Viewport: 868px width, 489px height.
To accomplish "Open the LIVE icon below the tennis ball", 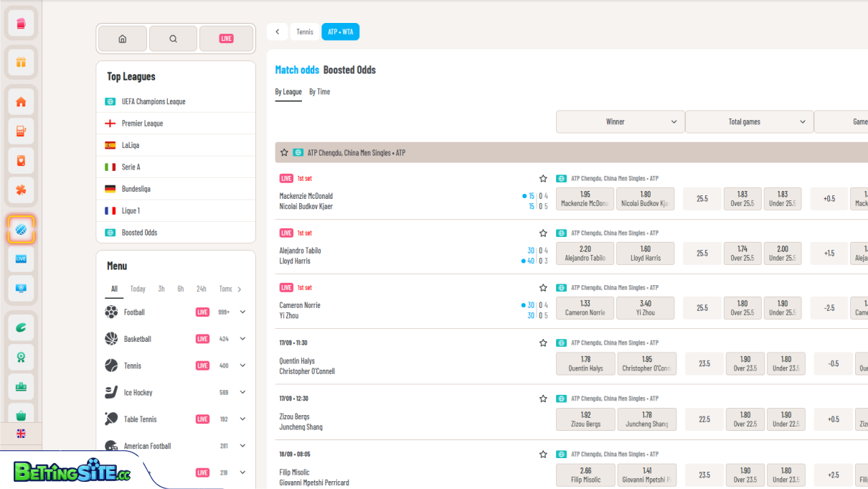I will [22, 260].
